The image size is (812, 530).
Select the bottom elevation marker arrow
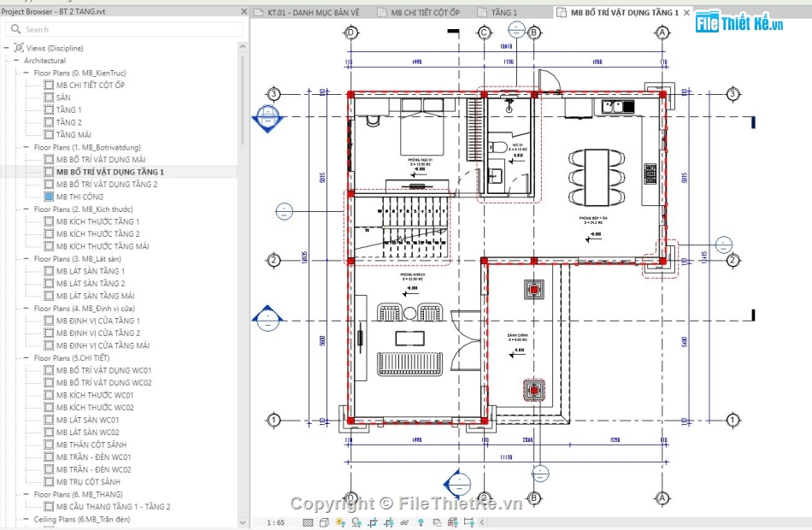(458, 484)
